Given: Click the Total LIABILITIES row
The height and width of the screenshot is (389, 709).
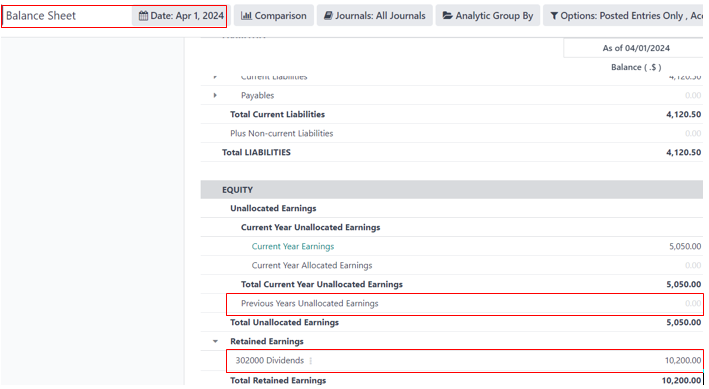Looking at the screenshot, I should tap(452, 152).
